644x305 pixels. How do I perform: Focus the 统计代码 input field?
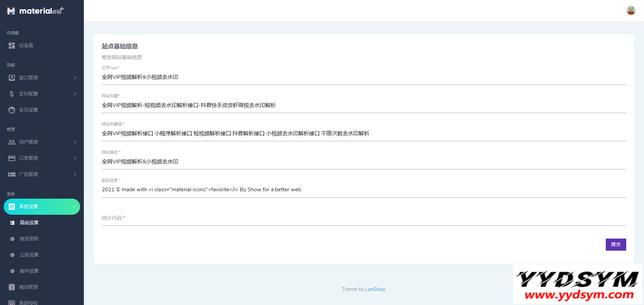click(x=364, y=218)
